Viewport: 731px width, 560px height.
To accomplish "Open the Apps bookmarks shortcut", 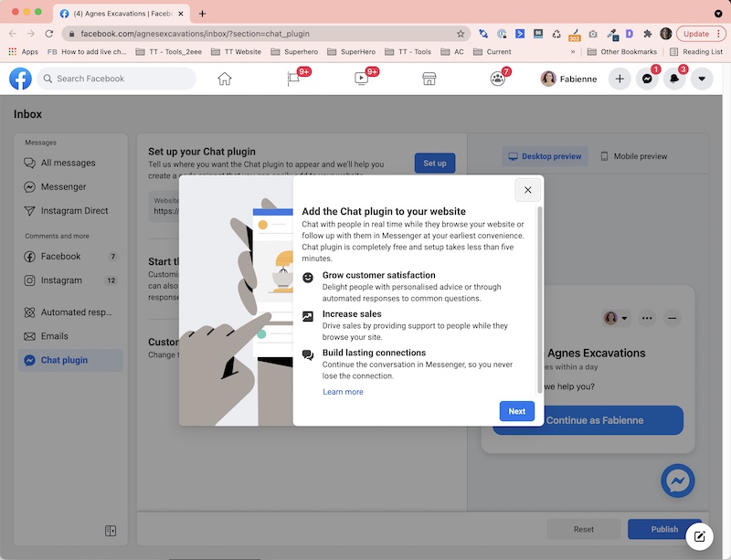I will pos(24,52).
